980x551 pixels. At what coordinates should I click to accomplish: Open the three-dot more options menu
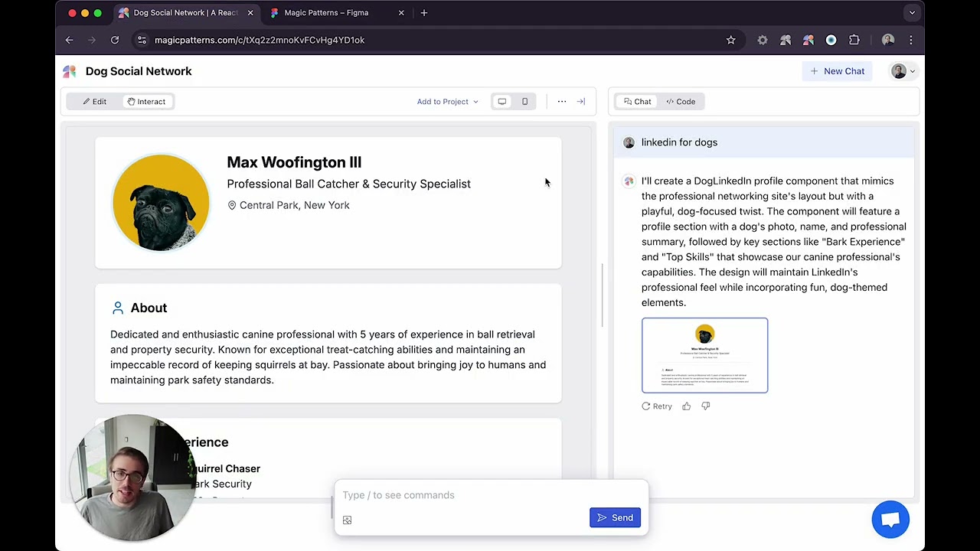(x=562, y=101)
